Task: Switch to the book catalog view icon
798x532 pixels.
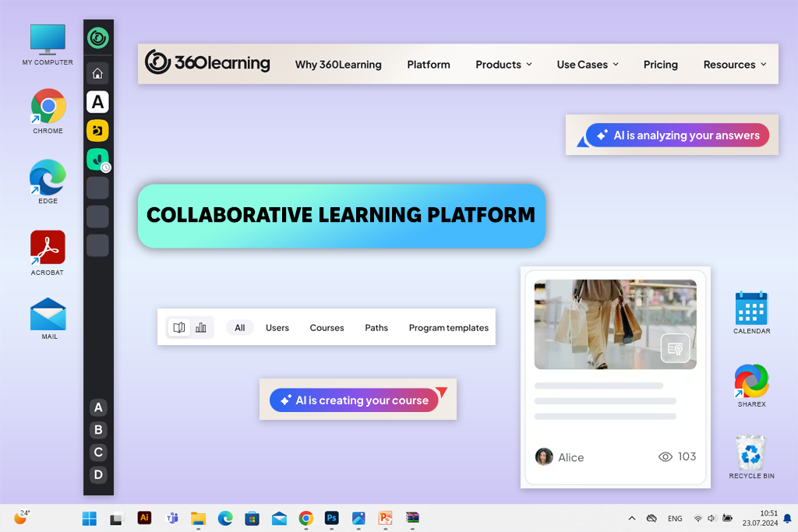Action: click(179, 328)
